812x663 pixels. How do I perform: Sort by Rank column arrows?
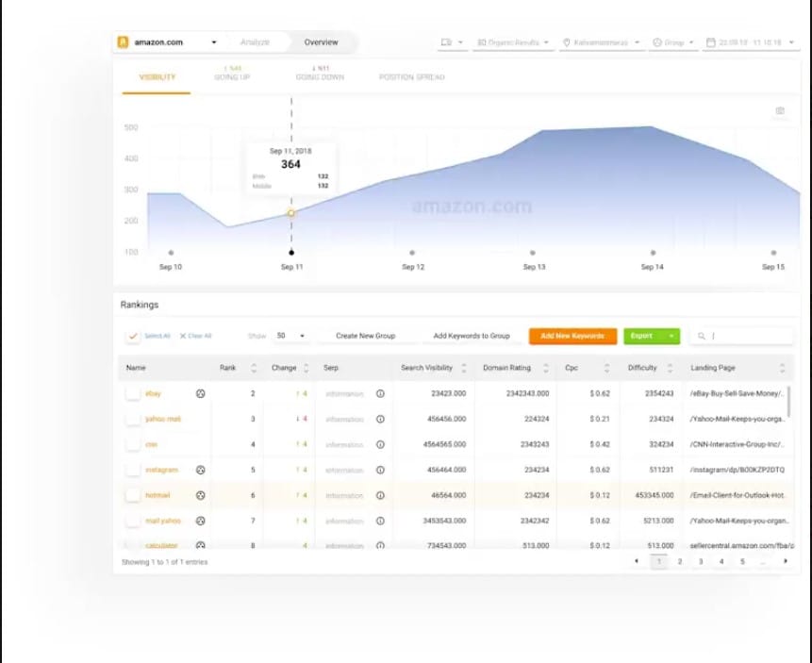[x=254, y=368]
